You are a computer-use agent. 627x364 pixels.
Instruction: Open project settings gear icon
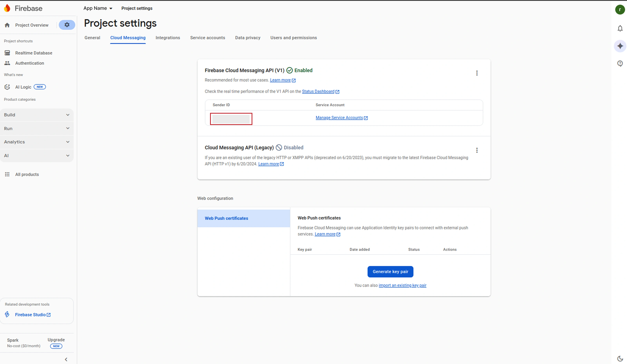67,25
